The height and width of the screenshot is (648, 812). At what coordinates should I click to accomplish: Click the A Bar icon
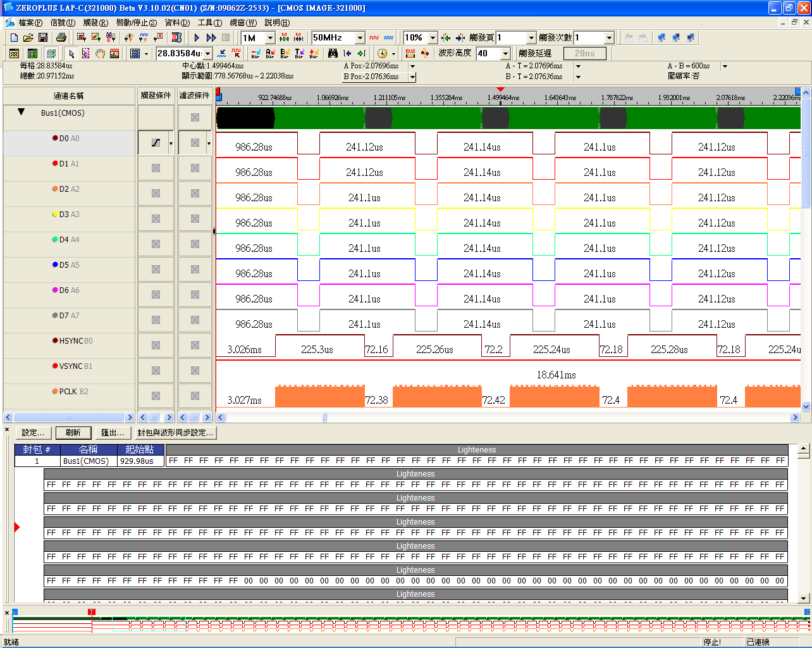coord(270,54)
